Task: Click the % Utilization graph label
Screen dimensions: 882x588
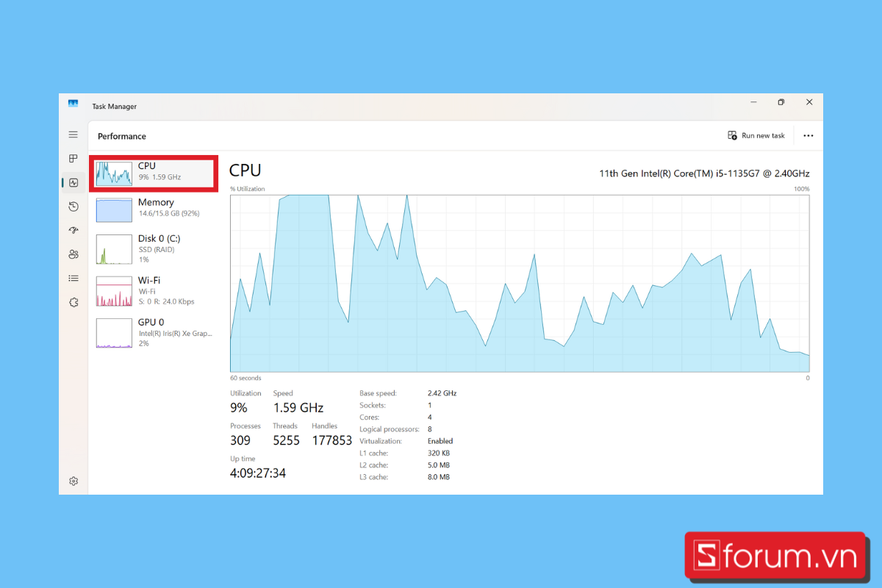Action: [247, 189]
